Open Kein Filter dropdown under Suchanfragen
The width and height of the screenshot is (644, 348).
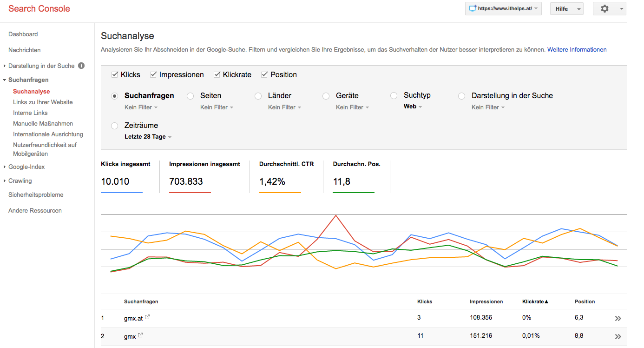141,107
